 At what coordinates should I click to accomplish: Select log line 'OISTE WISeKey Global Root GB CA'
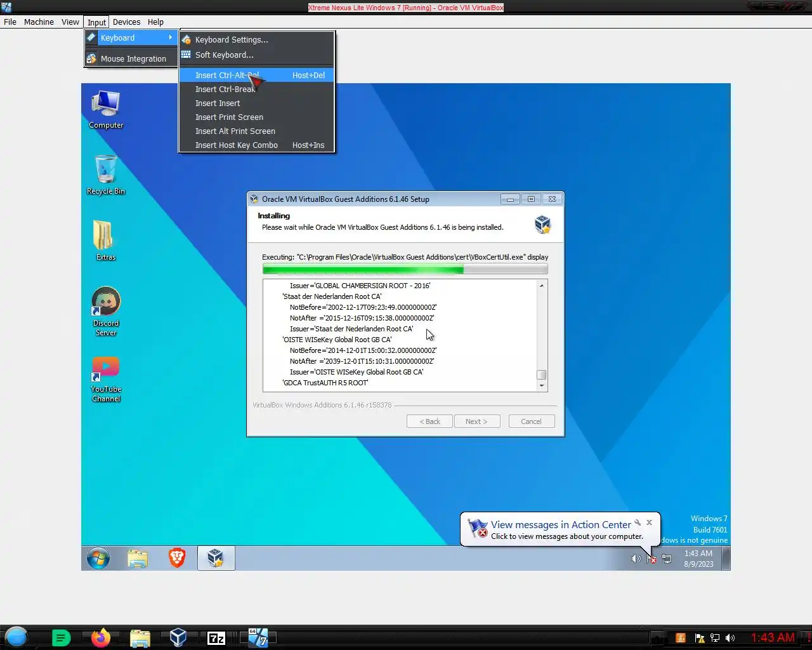click(337, 340)
